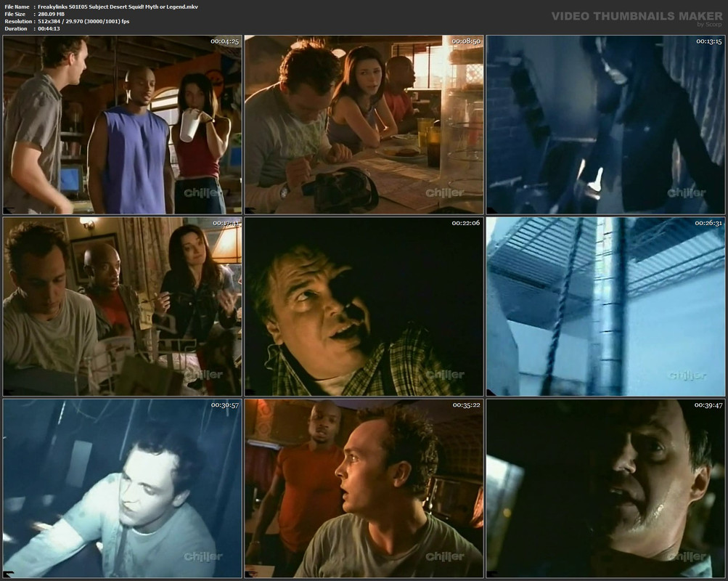728x581 pixels.
Task: Click the duration value 00:44:13
Action: [49, 29]
